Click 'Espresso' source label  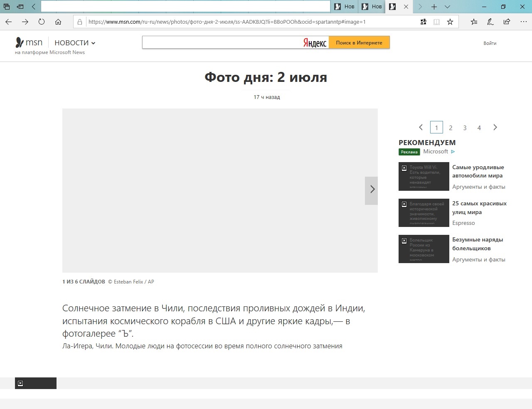(463, 223)
